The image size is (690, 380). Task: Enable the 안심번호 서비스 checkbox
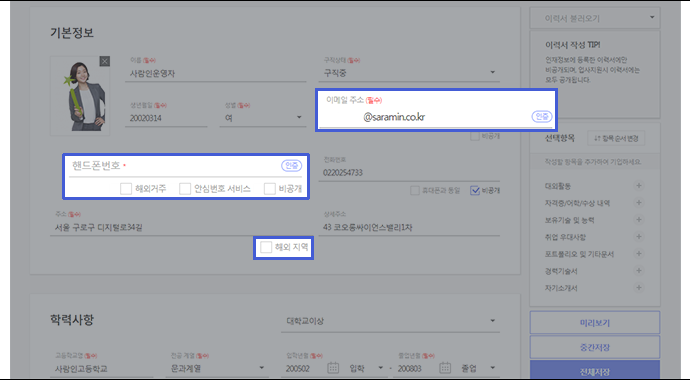[185, 189]
